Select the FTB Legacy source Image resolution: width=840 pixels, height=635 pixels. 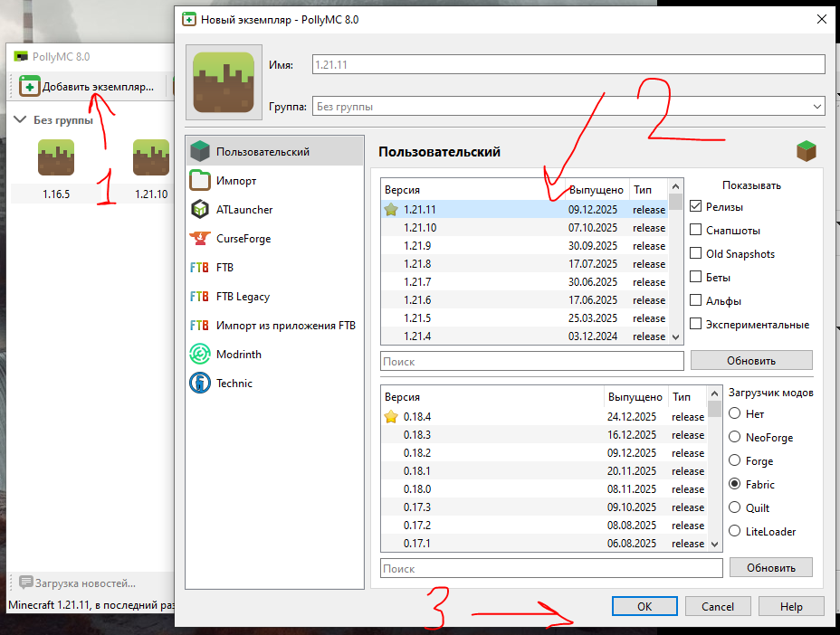[275, 296]
